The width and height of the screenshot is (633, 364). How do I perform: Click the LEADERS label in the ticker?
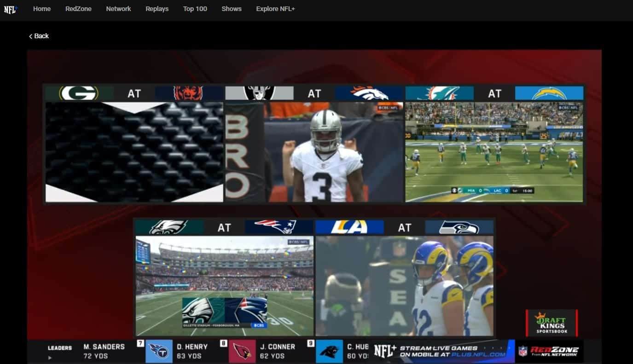point(60,348)
